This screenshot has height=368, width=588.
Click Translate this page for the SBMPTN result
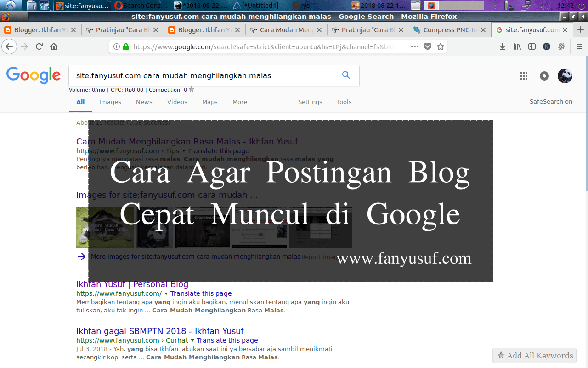227,340
